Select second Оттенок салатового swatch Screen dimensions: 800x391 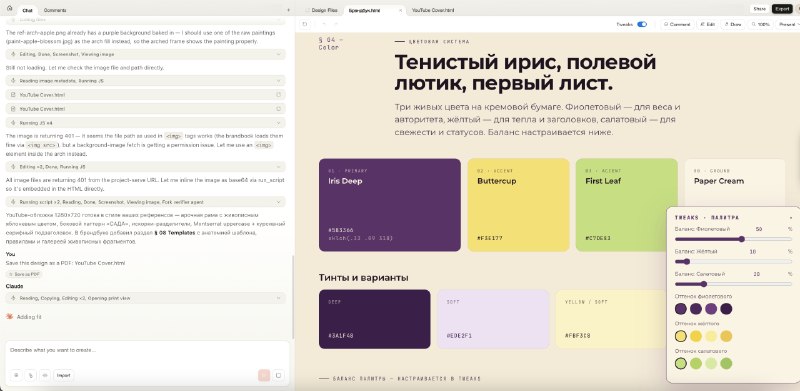[x=696, y=363]
